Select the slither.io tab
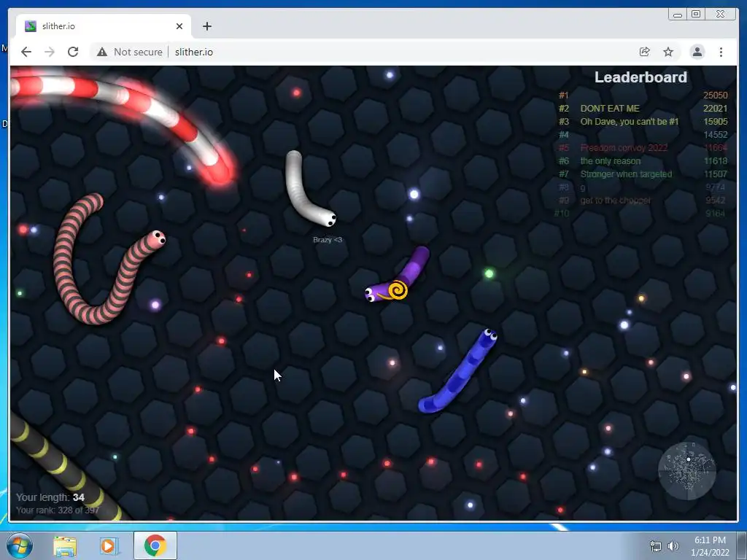 pos(104,26)
